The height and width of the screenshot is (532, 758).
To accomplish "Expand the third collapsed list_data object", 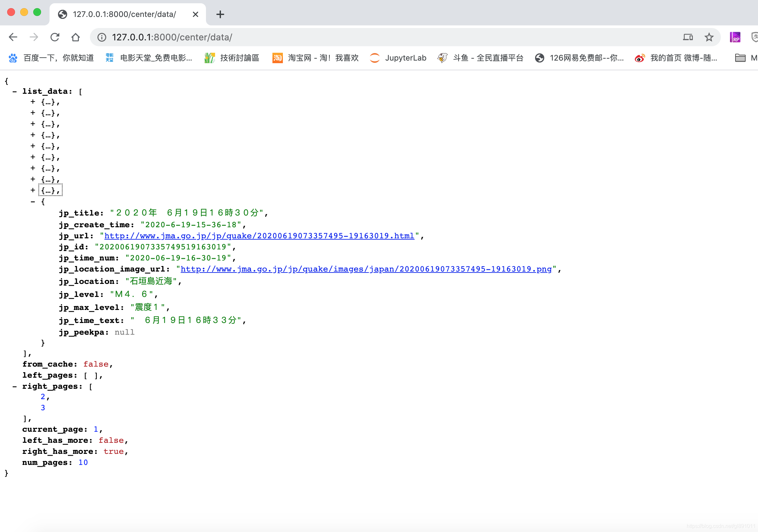I will coord(33,124).
